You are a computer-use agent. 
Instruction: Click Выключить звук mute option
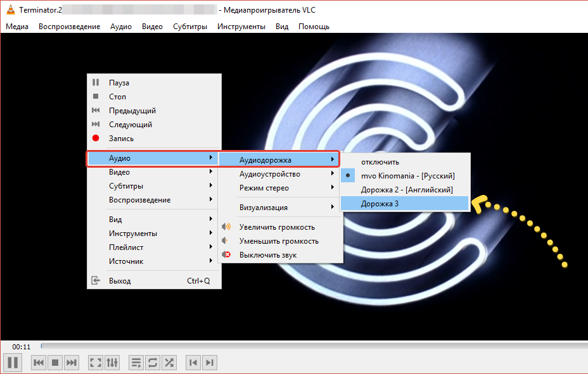point(267,255)
